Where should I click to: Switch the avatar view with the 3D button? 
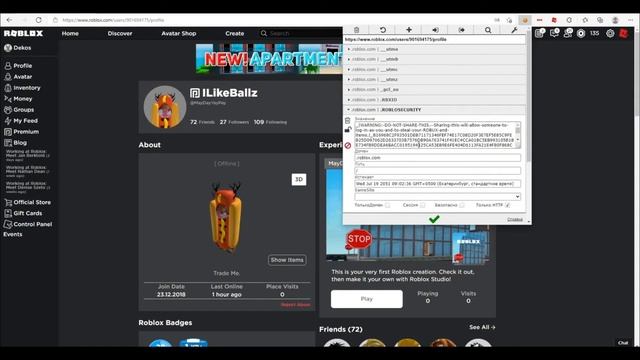[299, 180]
